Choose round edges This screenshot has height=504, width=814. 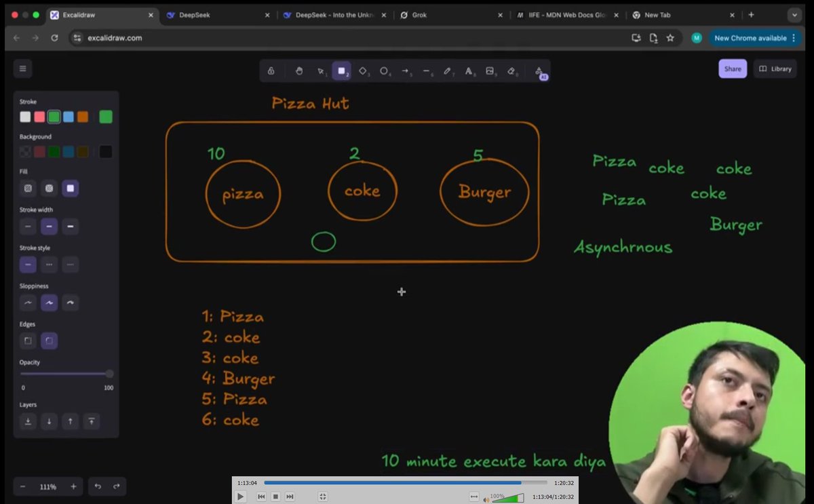(49, 341)
